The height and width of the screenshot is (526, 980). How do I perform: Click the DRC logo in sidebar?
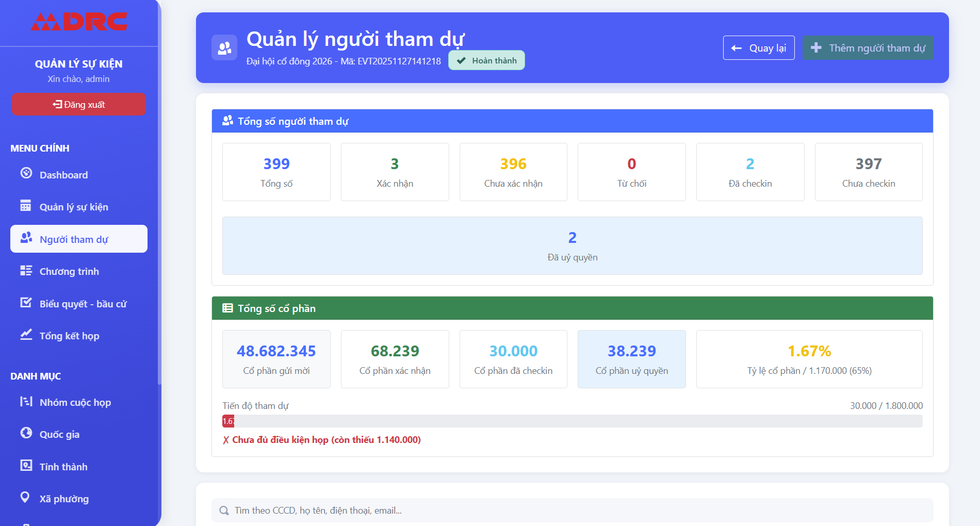coord(79,22)
